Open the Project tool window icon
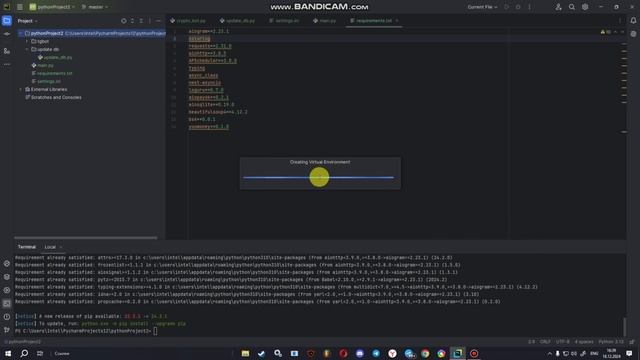This screenshot has height=360, width=640. point(7,20)
